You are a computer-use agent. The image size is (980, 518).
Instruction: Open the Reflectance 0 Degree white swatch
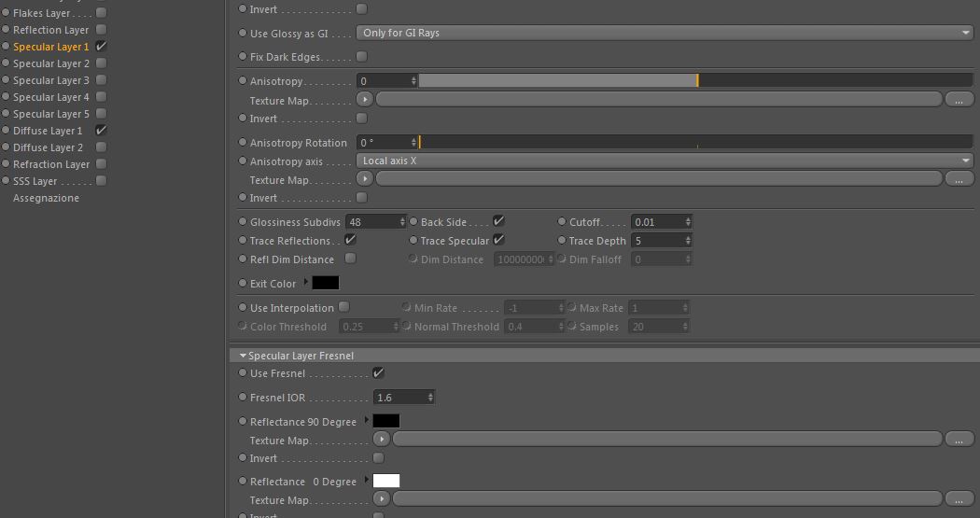click(x=385, y=481)
